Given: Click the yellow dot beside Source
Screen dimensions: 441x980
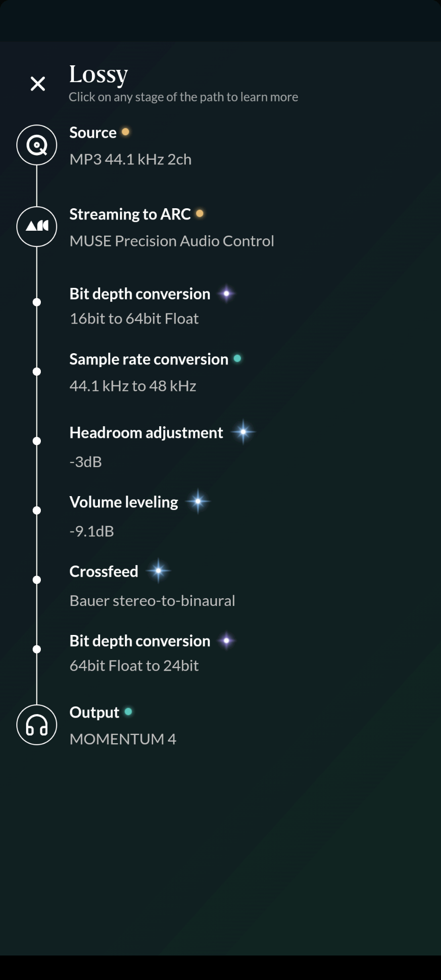Looking at the screenshot, I should tap(126, 132).
